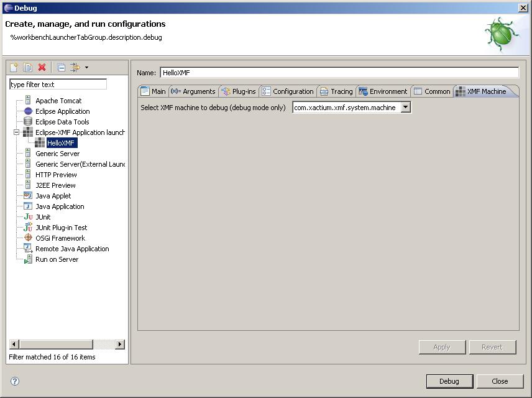
Task: Switch to the Main tab
Action: tap(153, 91)
